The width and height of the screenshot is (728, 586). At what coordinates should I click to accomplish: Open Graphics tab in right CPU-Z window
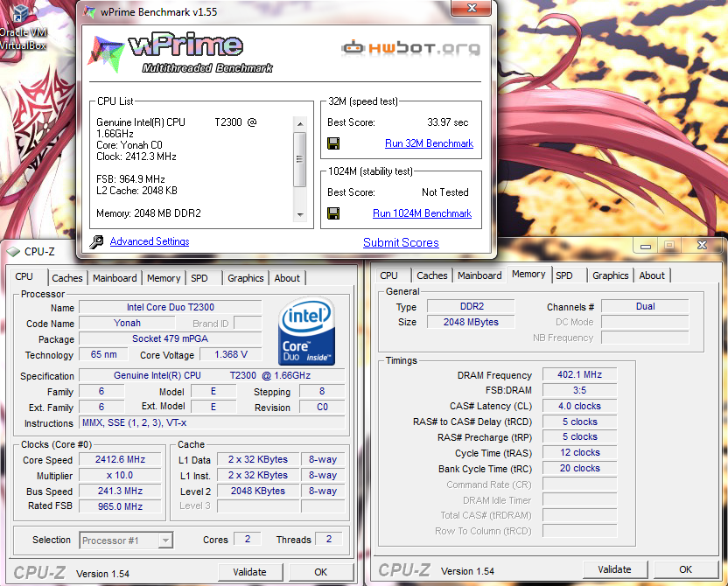(x=611, y=276)
